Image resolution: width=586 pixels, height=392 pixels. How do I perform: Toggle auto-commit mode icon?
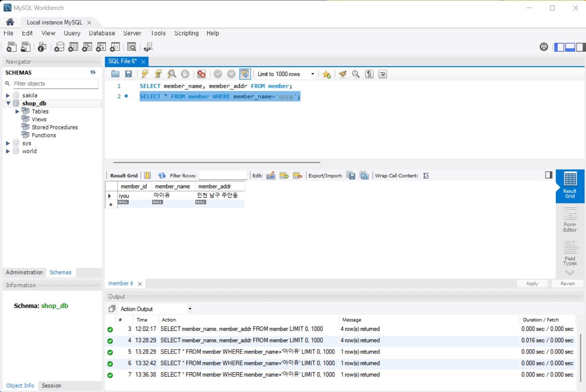pos(245,74)
